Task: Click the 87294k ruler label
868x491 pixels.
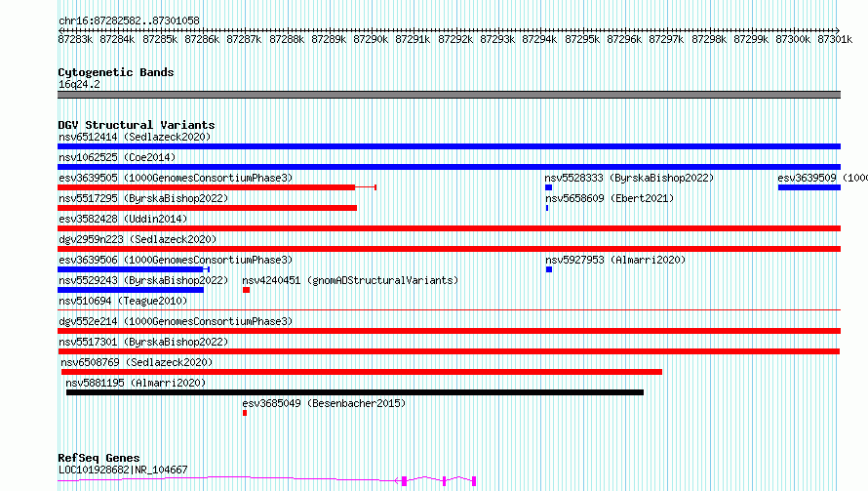Action: [539, 39]
